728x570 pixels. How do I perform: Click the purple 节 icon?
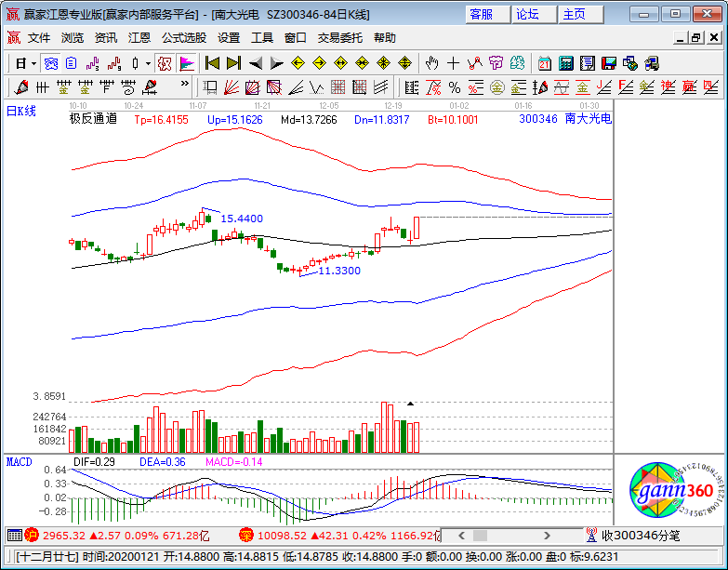coord(496,63)
